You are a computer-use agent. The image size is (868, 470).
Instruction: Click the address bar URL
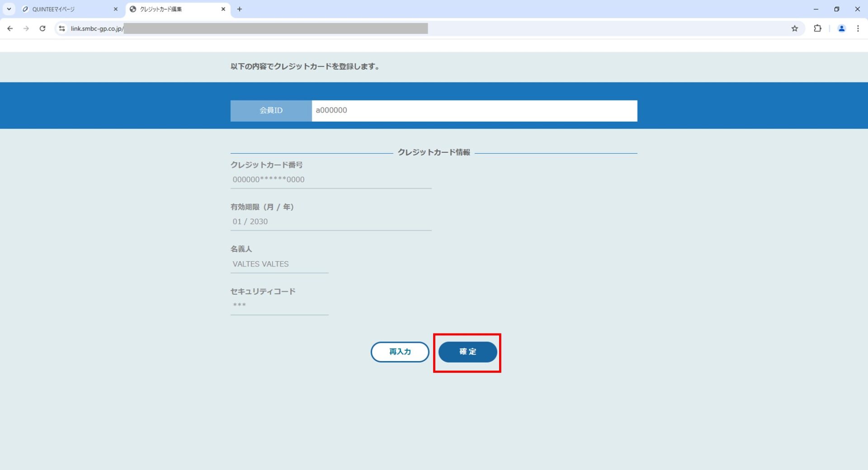tap(271, 28)
